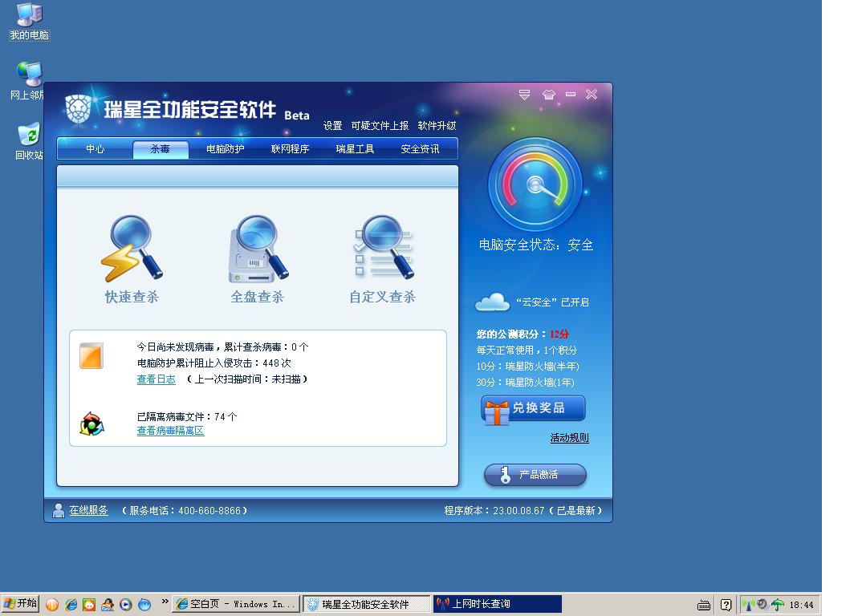Start a quick scan (快速查杀)
854x616 pixels.
pyautogui.click(x=132, y=259)
